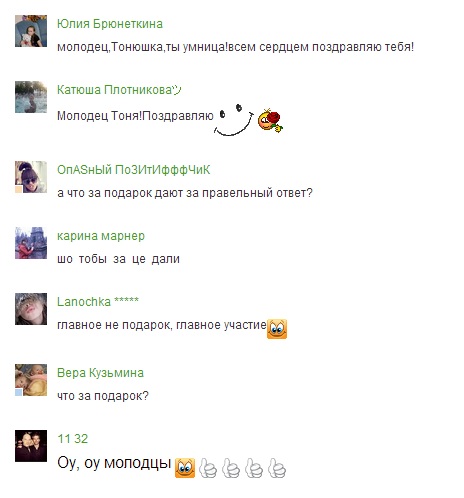
Task: Click the third thumbs-up emoticon
Action: click(254, 468)
